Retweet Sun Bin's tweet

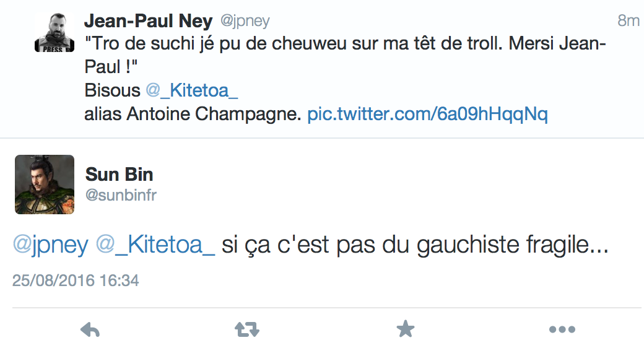coord(247,329)
